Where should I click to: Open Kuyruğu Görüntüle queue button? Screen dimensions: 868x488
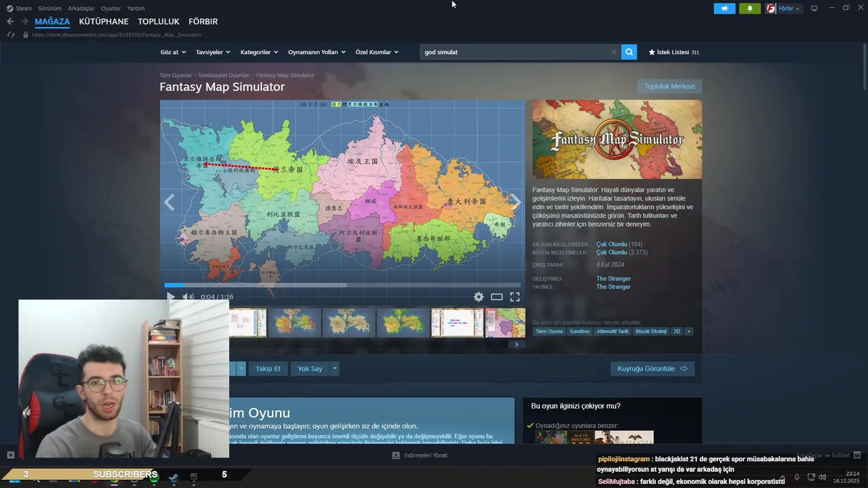(652, 369)
